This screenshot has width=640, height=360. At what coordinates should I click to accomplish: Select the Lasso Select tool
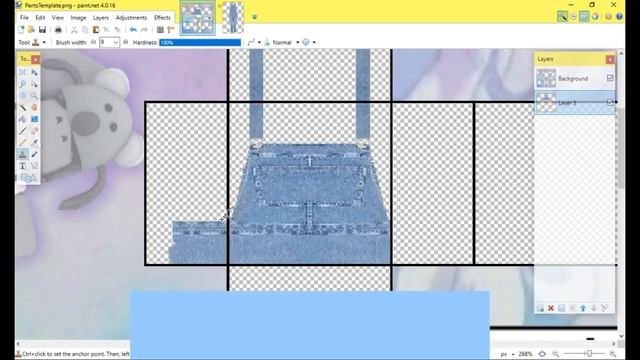[x=22, y=84]
